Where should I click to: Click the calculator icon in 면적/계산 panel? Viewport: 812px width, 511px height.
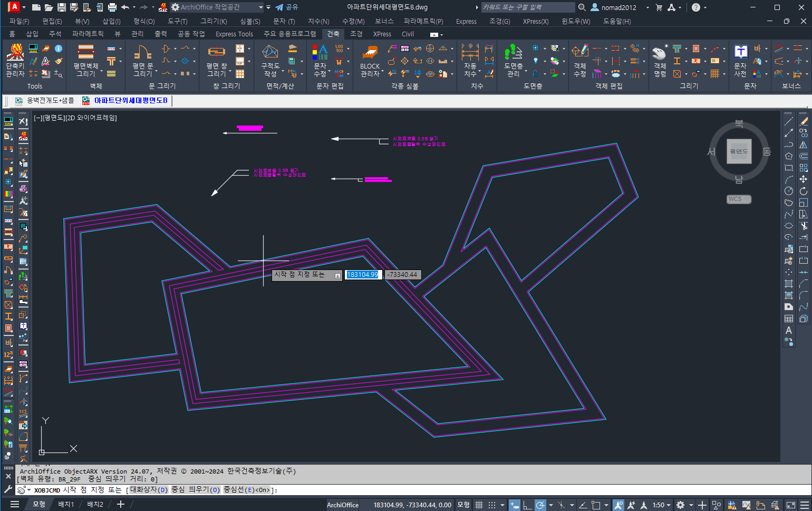click(x=292, y=61)
